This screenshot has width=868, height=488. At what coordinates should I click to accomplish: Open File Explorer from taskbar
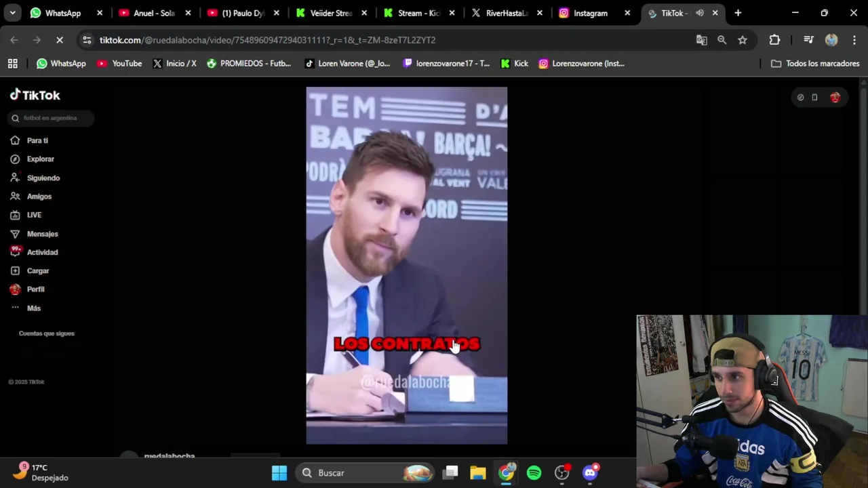(x=478, y=473)
